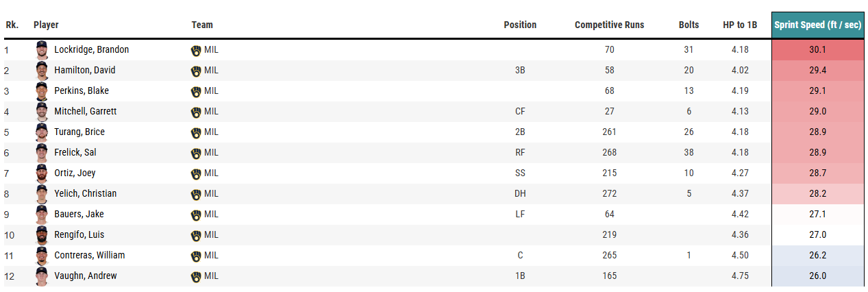The width and height of the screenshot is (868, 292).
Task: Open Frelick, Sal player page
Action: click(x=75, y=153)
